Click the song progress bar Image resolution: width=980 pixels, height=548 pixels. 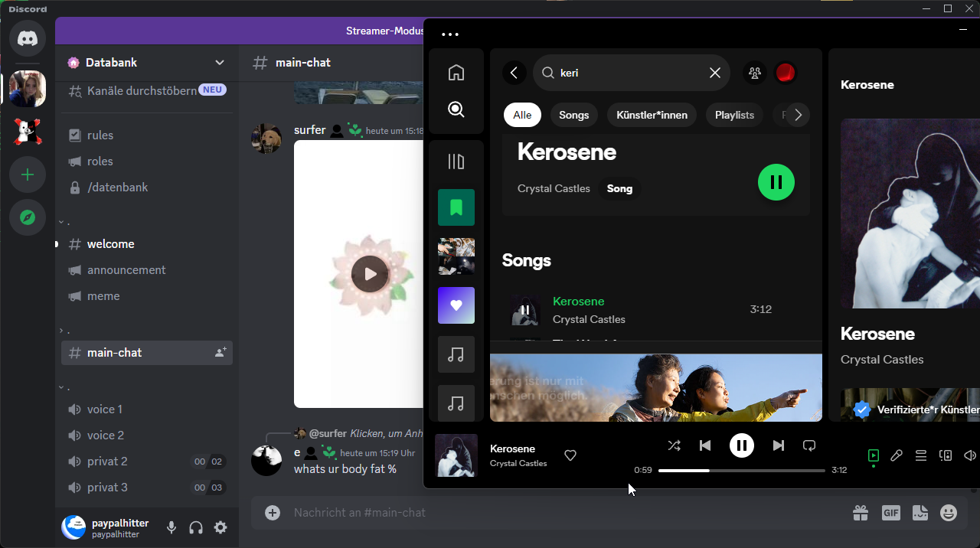click(x=741, y=470)
